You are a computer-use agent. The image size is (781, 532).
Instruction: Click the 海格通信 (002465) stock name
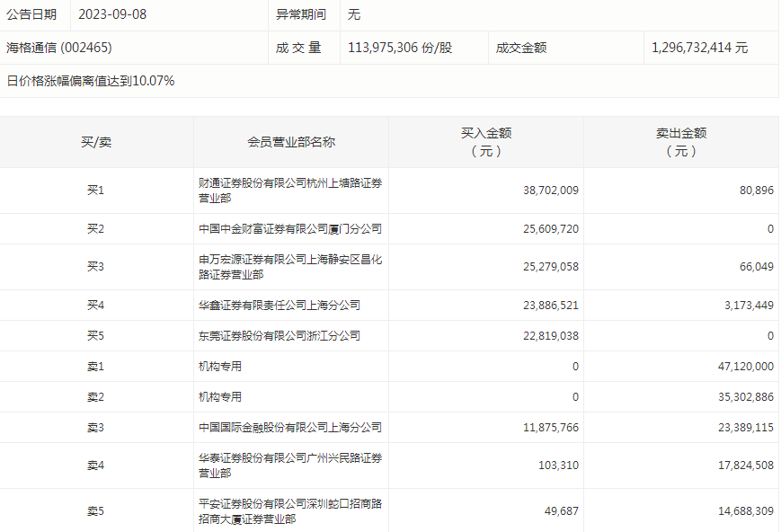tap(59, 48)
